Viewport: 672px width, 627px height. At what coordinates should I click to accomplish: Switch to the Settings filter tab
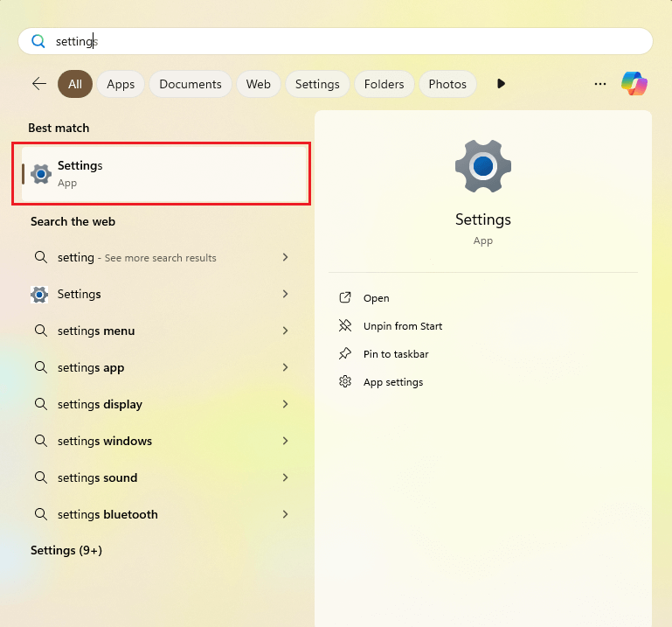click(x=317, y=84)
